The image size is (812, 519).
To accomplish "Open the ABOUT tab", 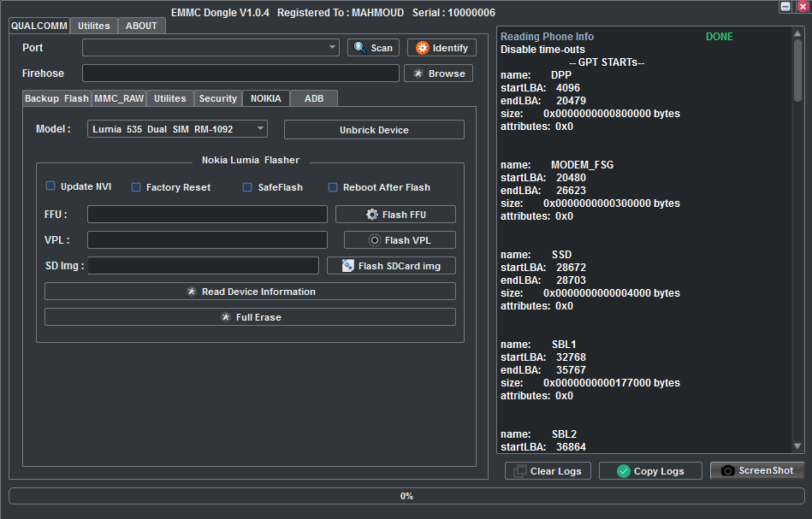I will [141, 26].
